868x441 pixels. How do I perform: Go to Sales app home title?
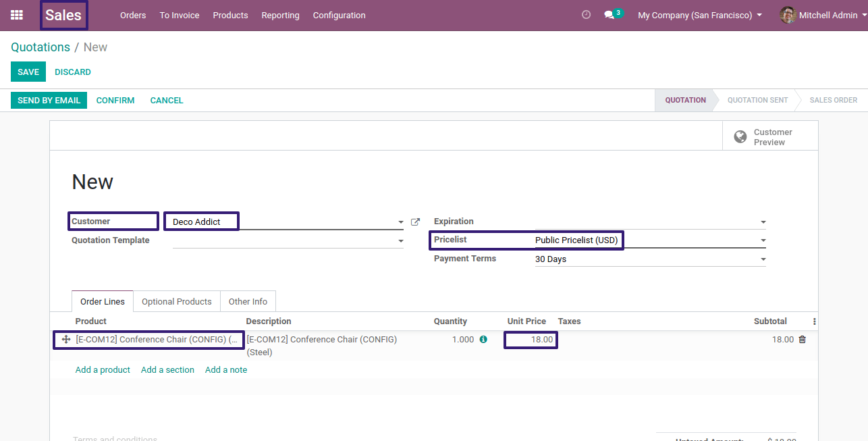tap(63, 15)
